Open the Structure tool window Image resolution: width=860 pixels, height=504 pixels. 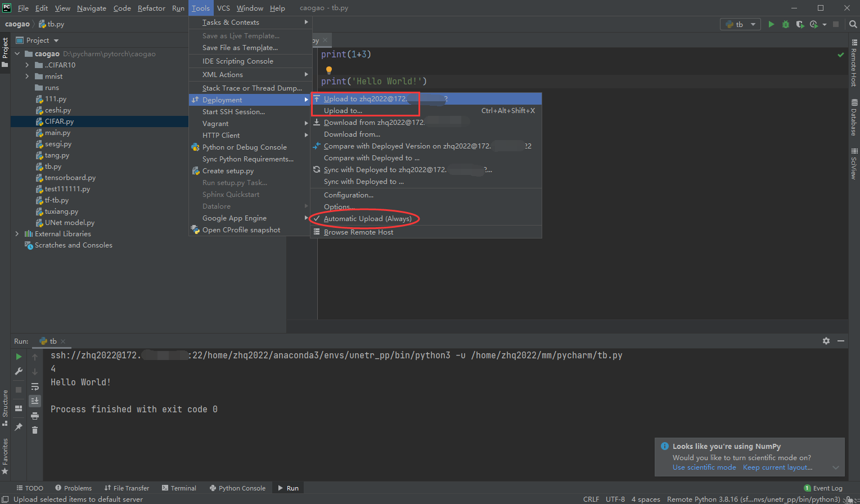click(x=5, y=407)
